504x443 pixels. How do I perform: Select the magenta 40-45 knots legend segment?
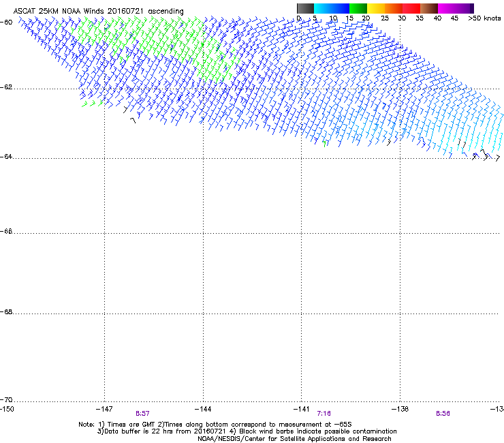447,8
